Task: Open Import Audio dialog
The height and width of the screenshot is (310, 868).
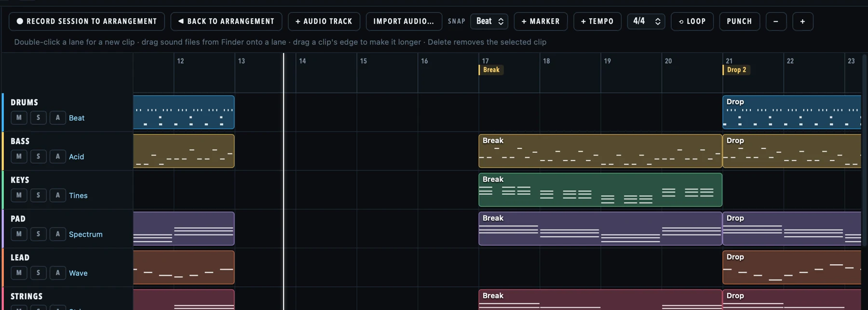Action: (x=404, y=21)
